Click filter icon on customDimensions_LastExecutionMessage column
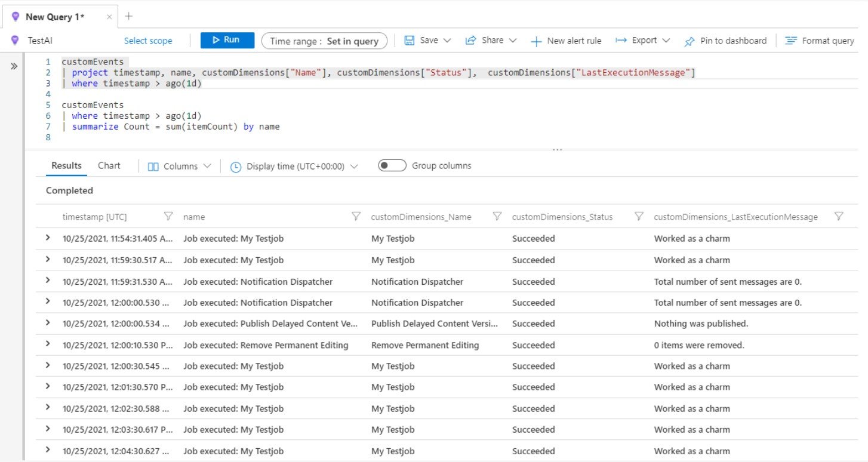868x462 pixels. 839,217
